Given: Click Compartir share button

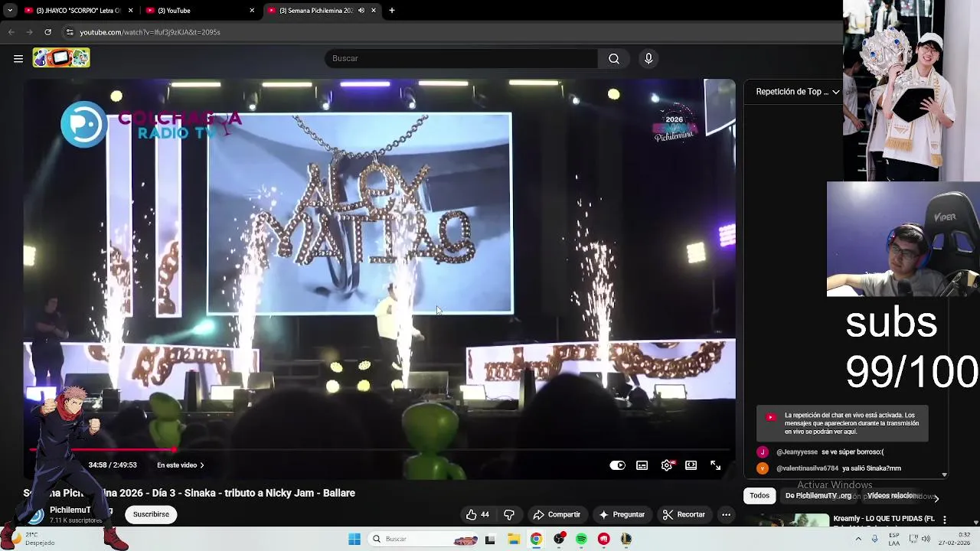Looking at the screenshot, I should tap(557, 514).
